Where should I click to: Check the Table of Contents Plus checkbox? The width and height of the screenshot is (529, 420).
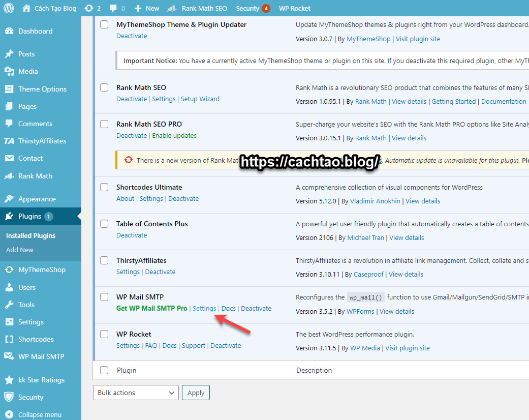(x=104, y=224)
